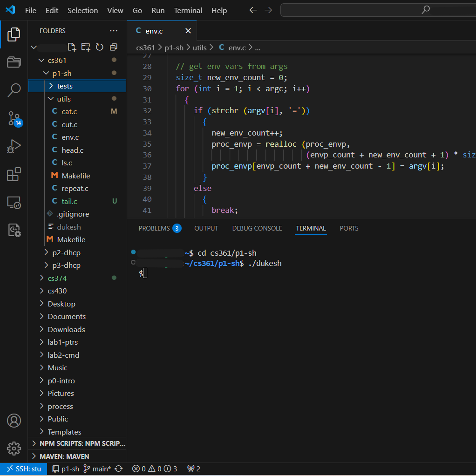The width and height of the screenshot is (476, 476).
Task: Open the Accounts menu
Action: tap(14, 421)
